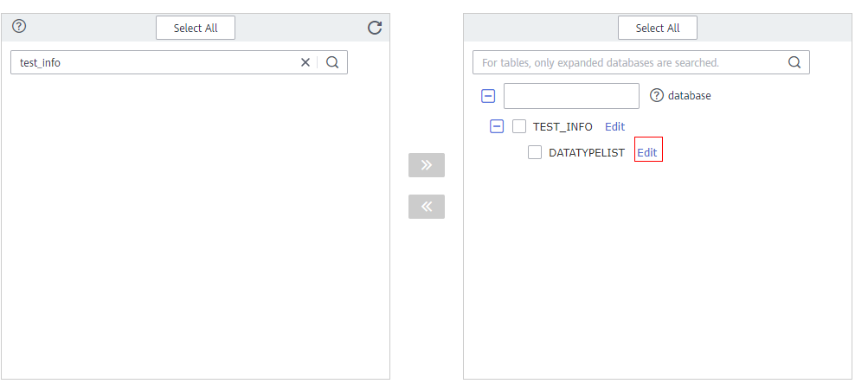Move selected objects right with double-arrow
Screen dimensions: 868x390
[427, 165]
